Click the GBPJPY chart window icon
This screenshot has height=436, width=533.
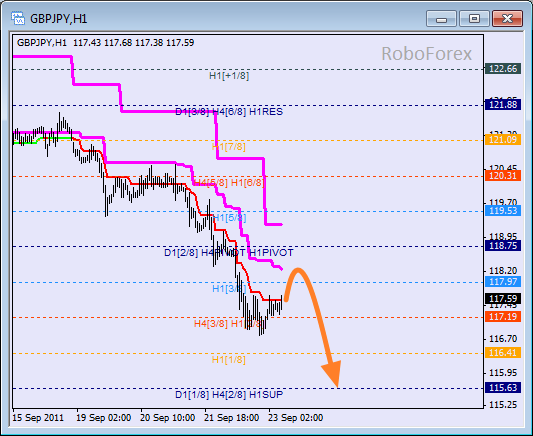coord(17,18)
